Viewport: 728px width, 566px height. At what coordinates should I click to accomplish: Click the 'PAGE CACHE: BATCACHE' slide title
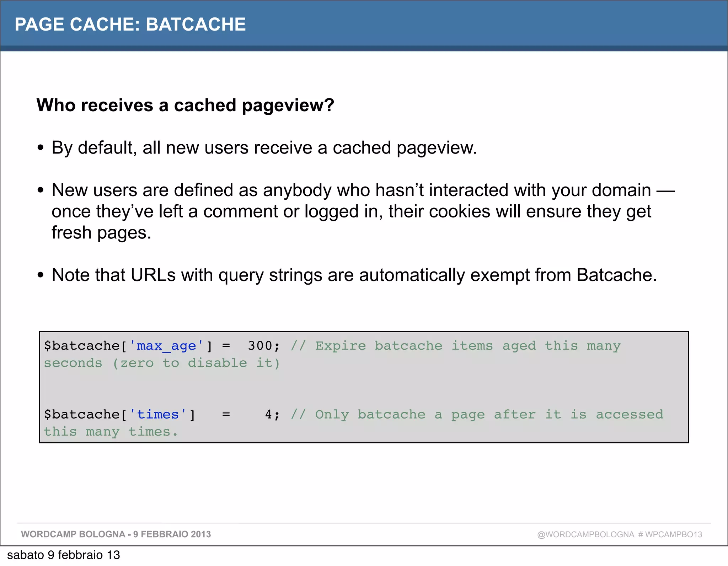coord(130,25)
